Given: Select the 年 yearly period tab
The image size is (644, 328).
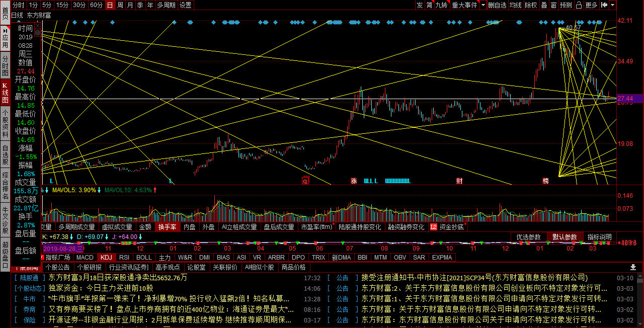Looking at the screenshot, I should point(150,5).
